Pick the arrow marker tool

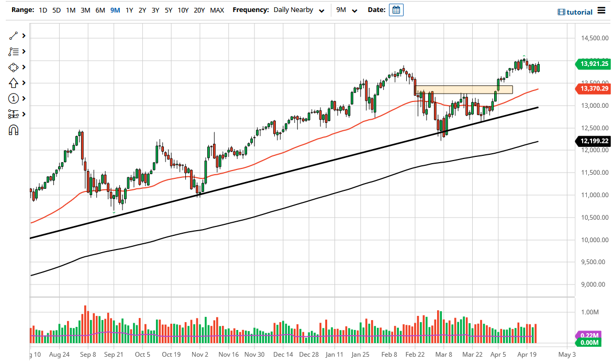click(x=14, y=83)
